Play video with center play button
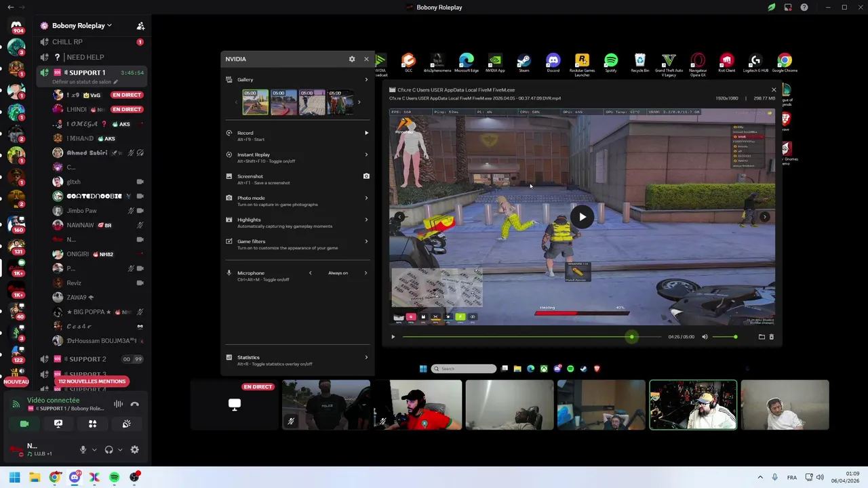Screen dimensions: 868x488 582,217
